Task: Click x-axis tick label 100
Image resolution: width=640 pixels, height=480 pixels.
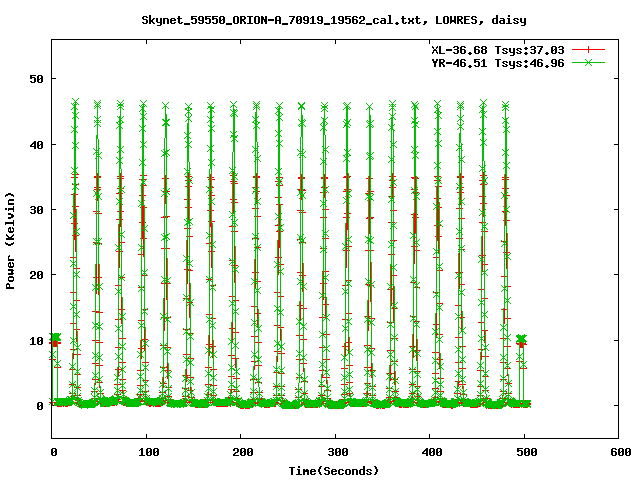Action: (x=149, y=452)
